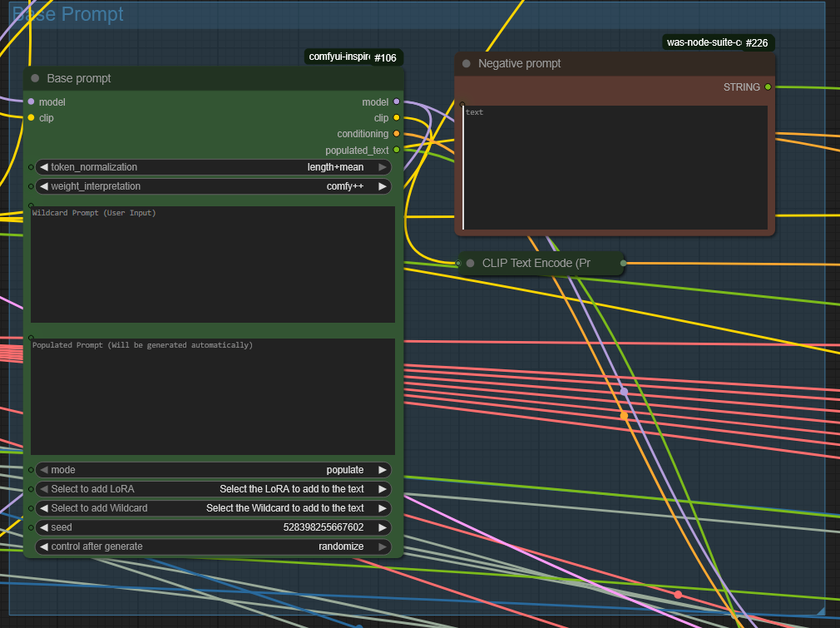Click the conditioning output port
Screen dimensions: 840x628
click(396, 133)
